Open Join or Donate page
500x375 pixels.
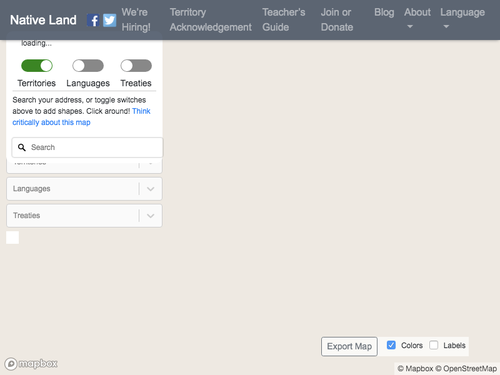click(x=337, y=20)
